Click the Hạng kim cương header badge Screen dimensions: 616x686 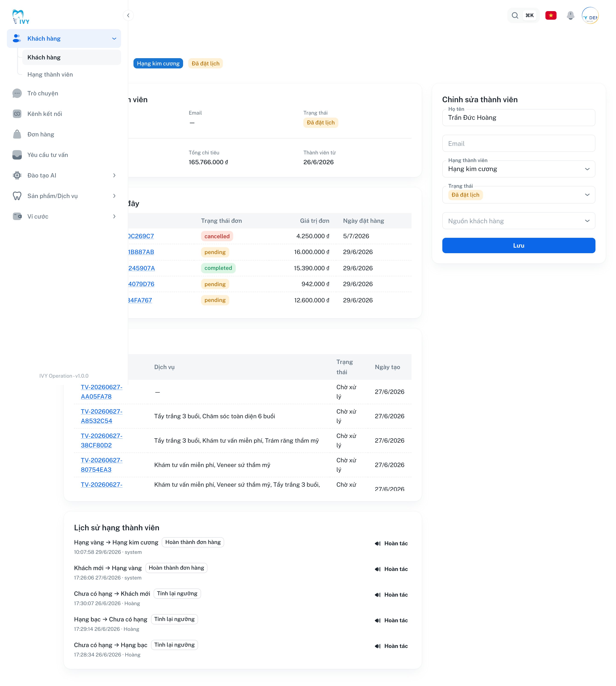[158, 63]
